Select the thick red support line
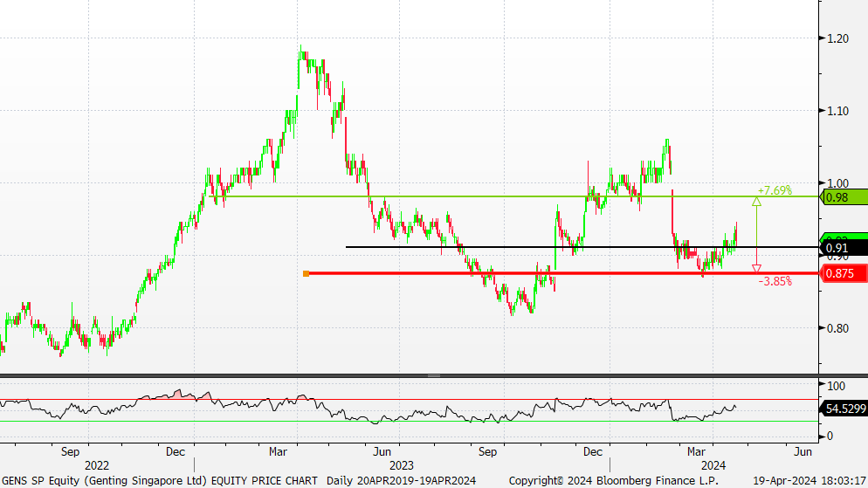Image resolution: width=868 pixels, height=488 pixels. pos(524,273)
